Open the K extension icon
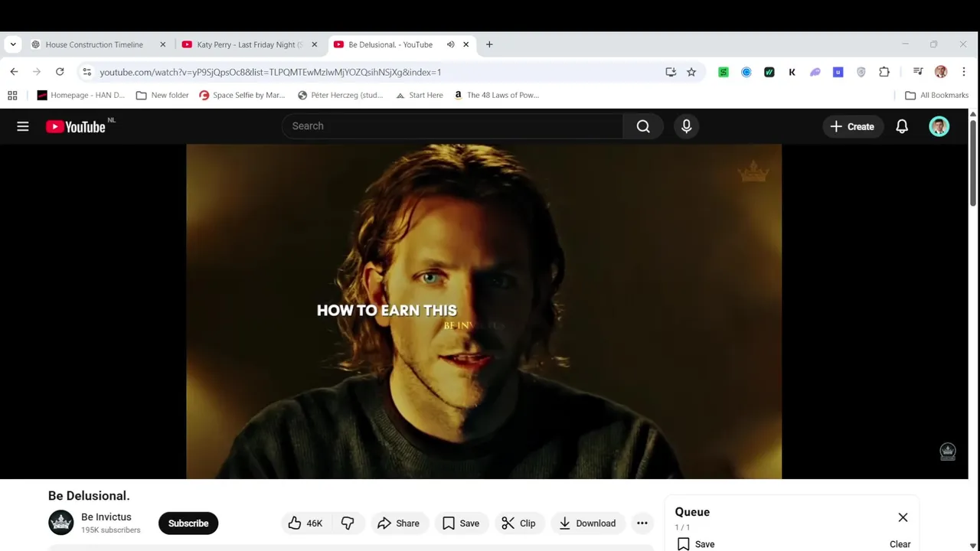Viewport: 980px width, 551px height. 792,72
